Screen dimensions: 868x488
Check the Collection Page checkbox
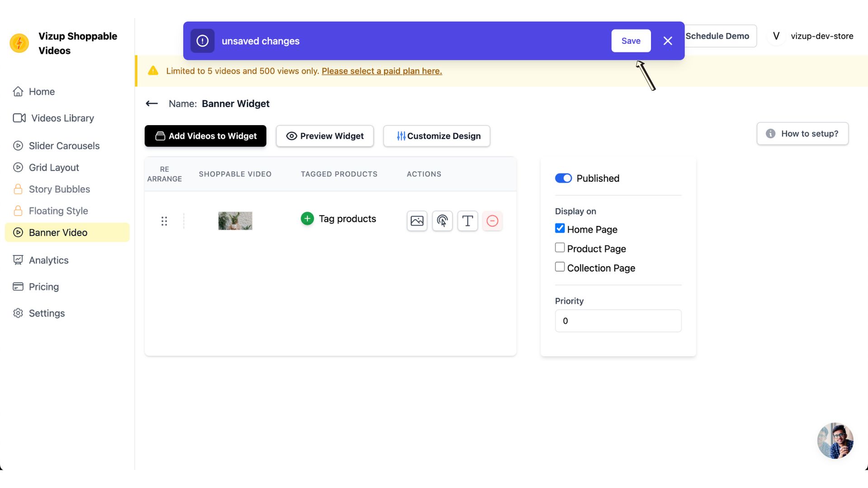560,267
